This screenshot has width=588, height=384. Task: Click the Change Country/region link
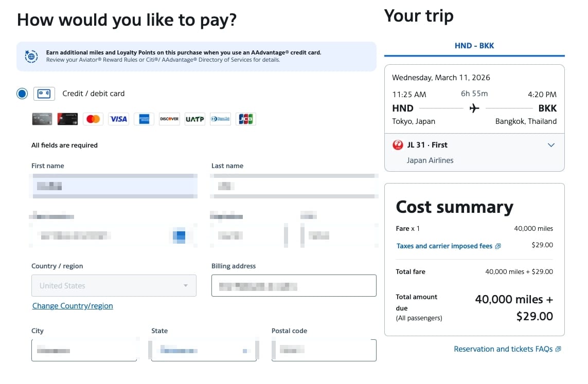coord(73,306)
